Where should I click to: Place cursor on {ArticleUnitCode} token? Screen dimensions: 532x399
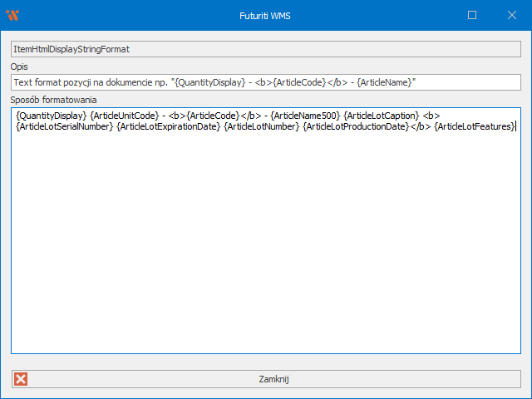point(123,115)
